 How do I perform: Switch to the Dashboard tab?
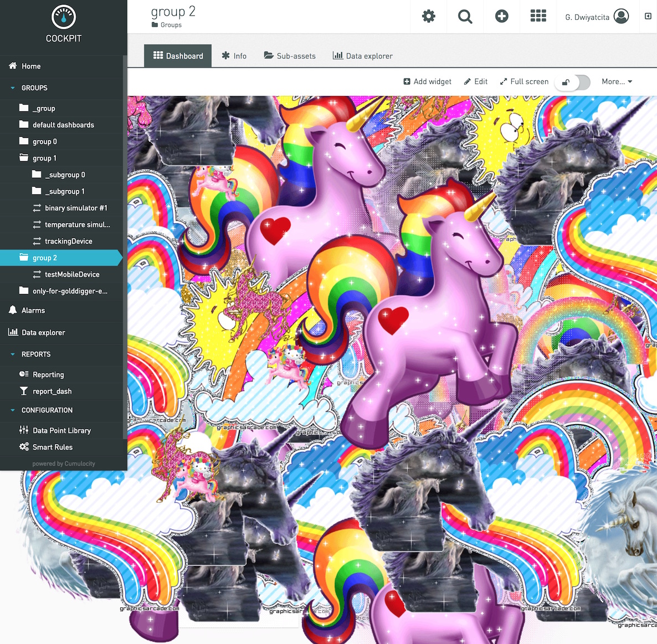(x=178, y=56)
